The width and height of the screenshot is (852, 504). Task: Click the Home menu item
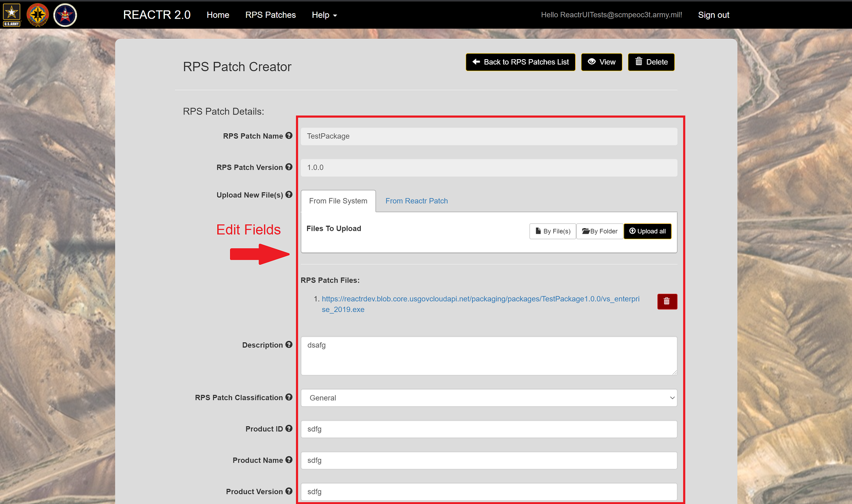[218, 15]
